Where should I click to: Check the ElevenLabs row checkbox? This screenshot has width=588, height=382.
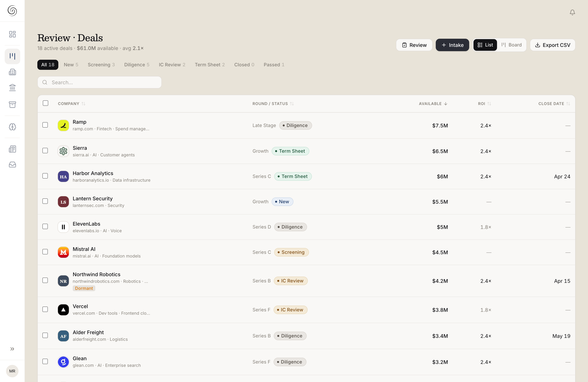(45, 226)
